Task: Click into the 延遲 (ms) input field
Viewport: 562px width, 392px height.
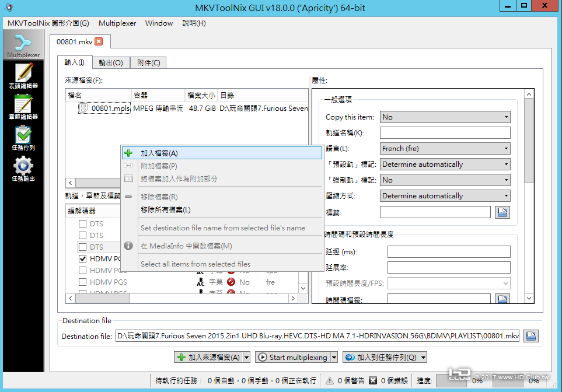Action: pyautogui.click(x=449, y=251)
